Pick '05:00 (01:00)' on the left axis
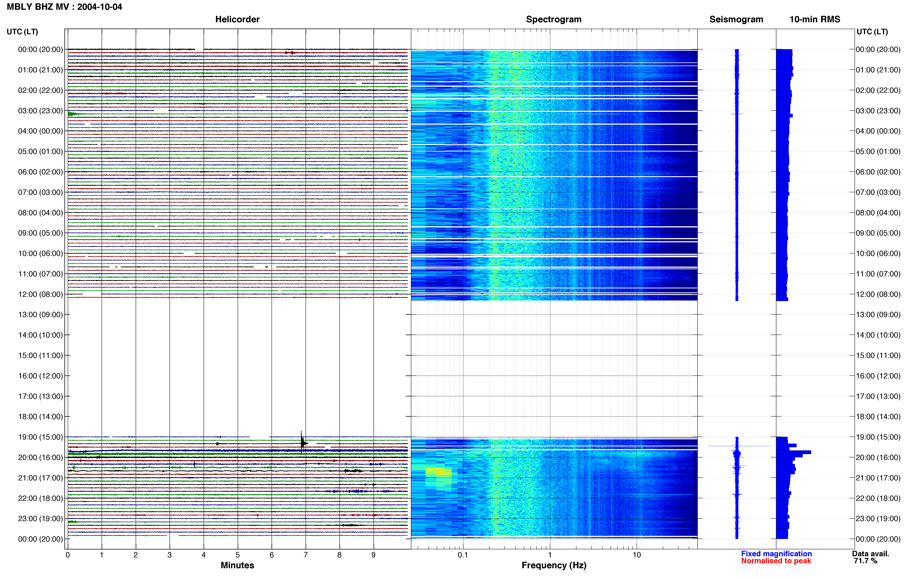 click(41, 151)
